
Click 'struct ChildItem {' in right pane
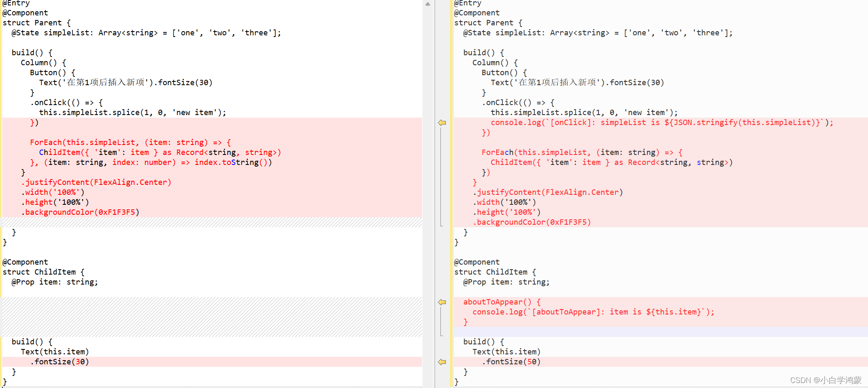pos(495,272)
